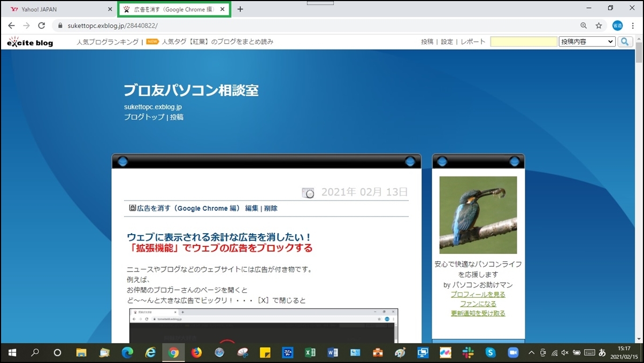Open Microsoft Edge from taskbar
644x363 pixels.
pyautogui.click(x=127, y=353)
